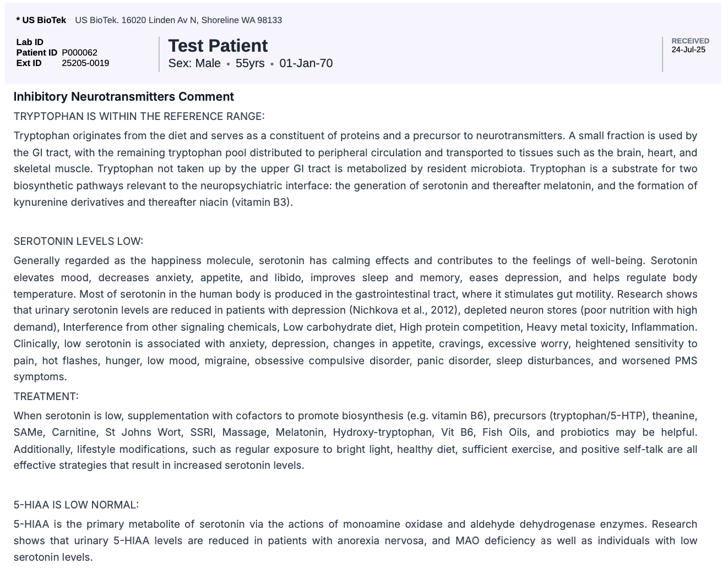Click the birth date 01-Jan-70
This screenshot has width=728, height=569.
coord(306,63)
